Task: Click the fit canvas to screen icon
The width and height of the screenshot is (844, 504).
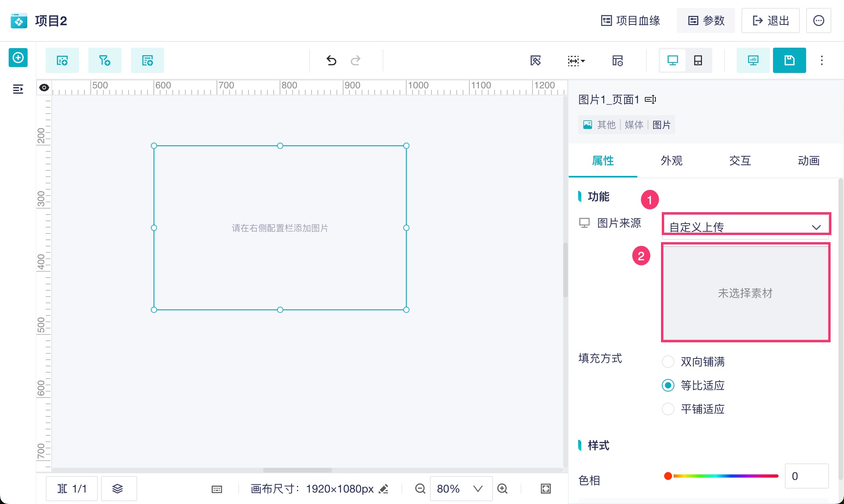Action: pos(546,489)
